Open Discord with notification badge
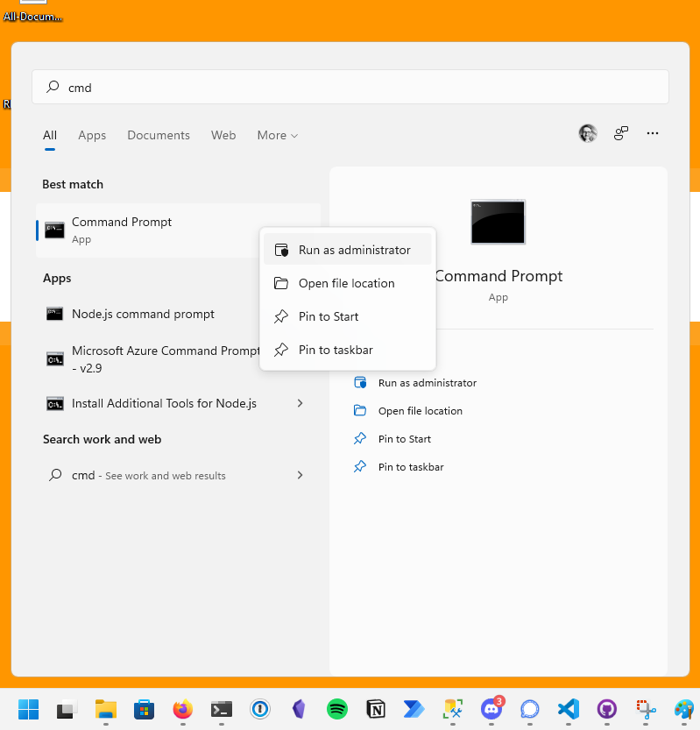Viewport: 700px width, 730px height. click(491, 708)
